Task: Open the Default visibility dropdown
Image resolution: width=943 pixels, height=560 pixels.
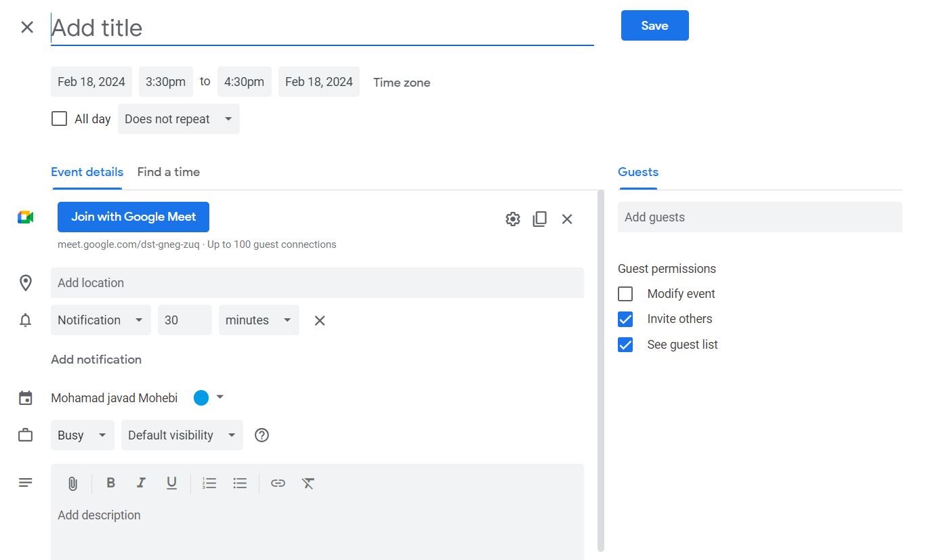Action: pyautogui.click(x=182, y=435)
